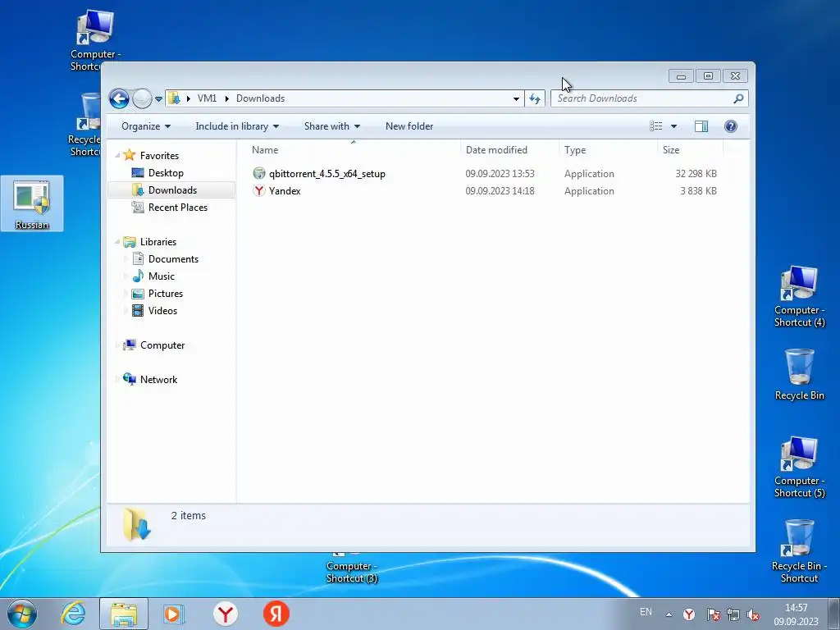This screenshot has width=840, height=630.
Task: Open the Pictures library
Action: coord(166,294)
